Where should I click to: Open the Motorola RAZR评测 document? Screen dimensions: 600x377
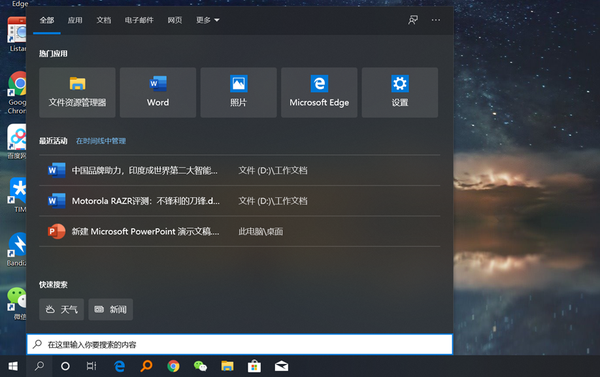(240, 201)
